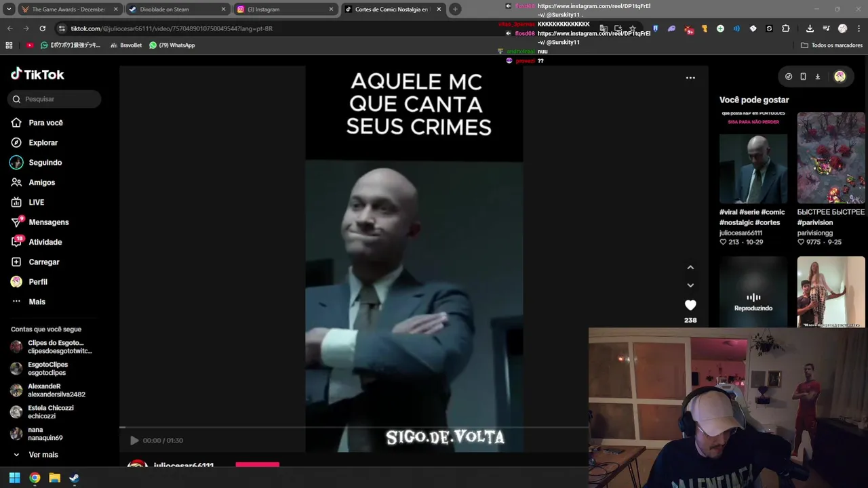
Task: Open Chrome three-dot menu
Action: [858, 28]
